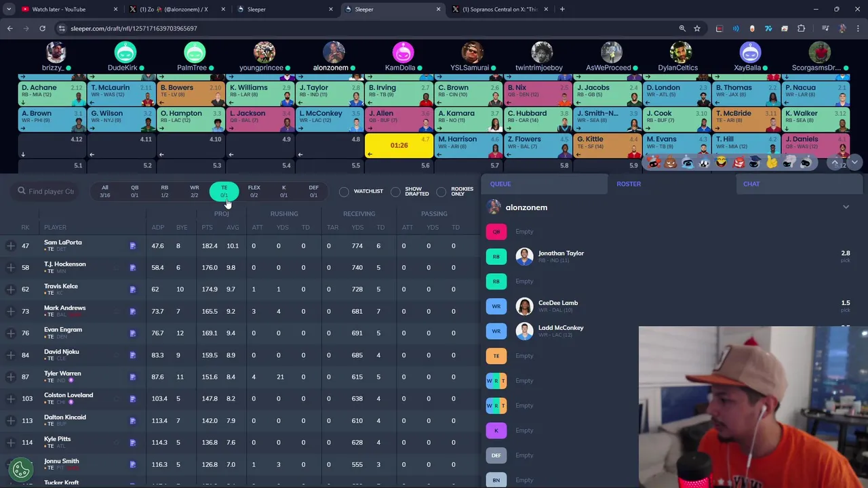
Task: Select the Jonnu Smith player row
Action: pos(240,464)
